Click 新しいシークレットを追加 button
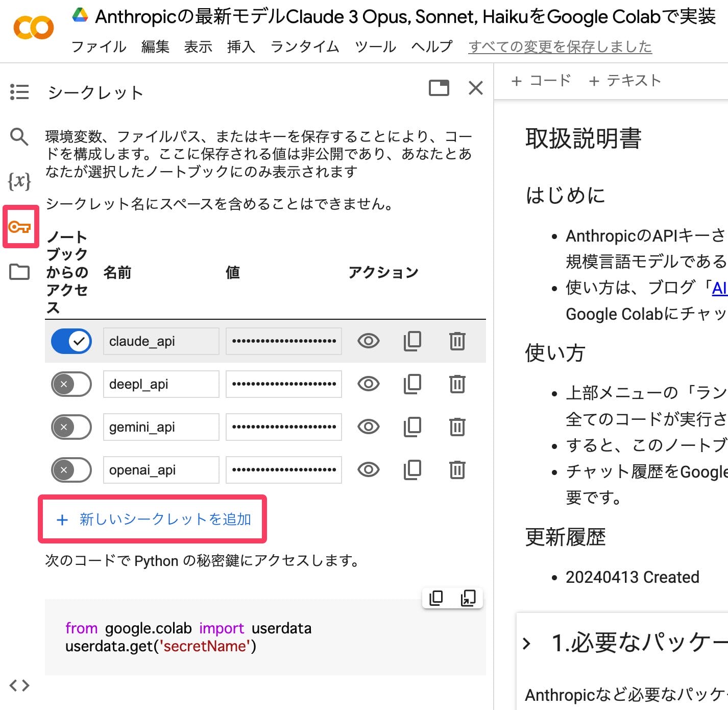 point(153,519)
